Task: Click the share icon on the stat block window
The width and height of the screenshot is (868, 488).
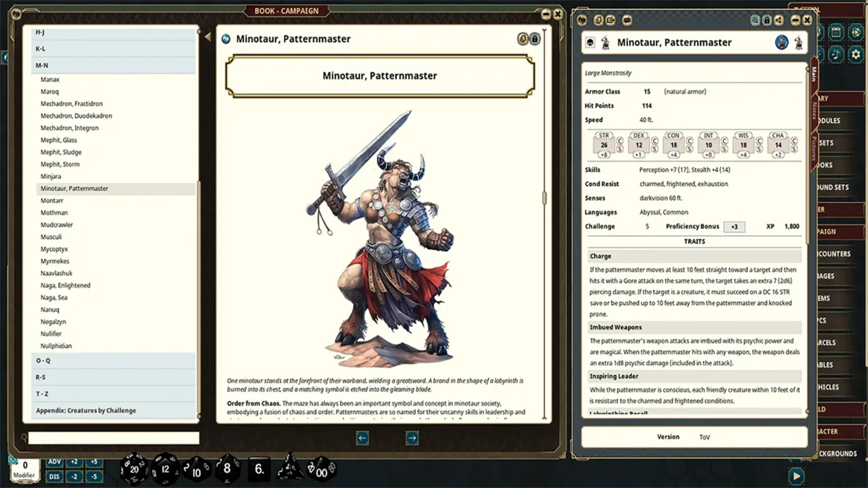Action: 779,20
